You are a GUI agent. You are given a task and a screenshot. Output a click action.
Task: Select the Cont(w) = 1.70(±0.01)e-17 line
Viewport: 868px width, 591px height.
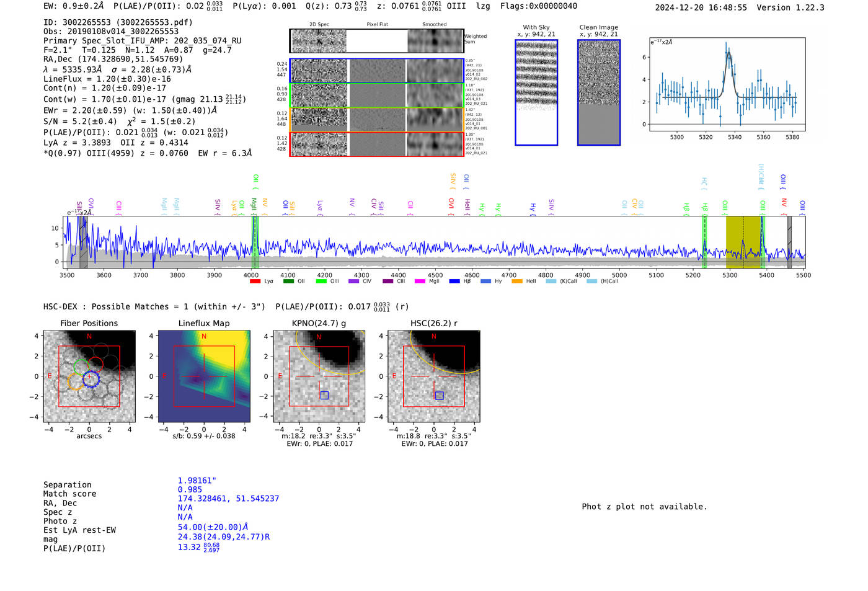(144, 99)
